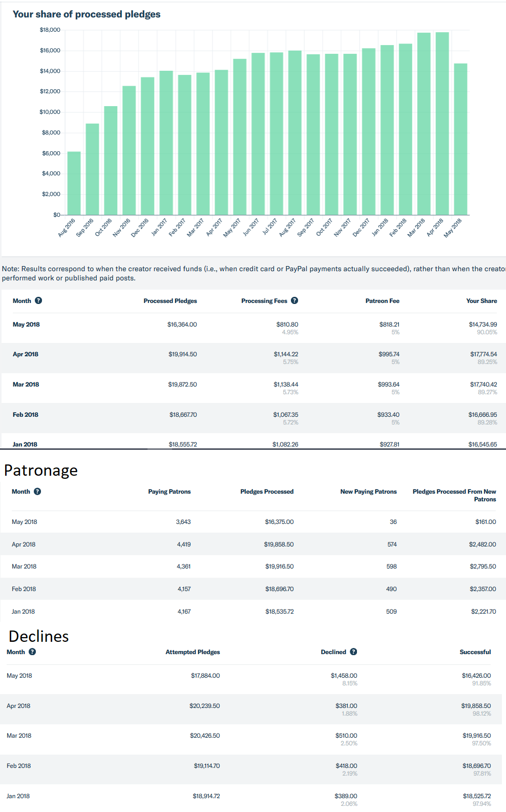Viewport: 506px width, 812px height.
Task: Click the Month help icon above the processed pledges table
Action: [38, 301]
